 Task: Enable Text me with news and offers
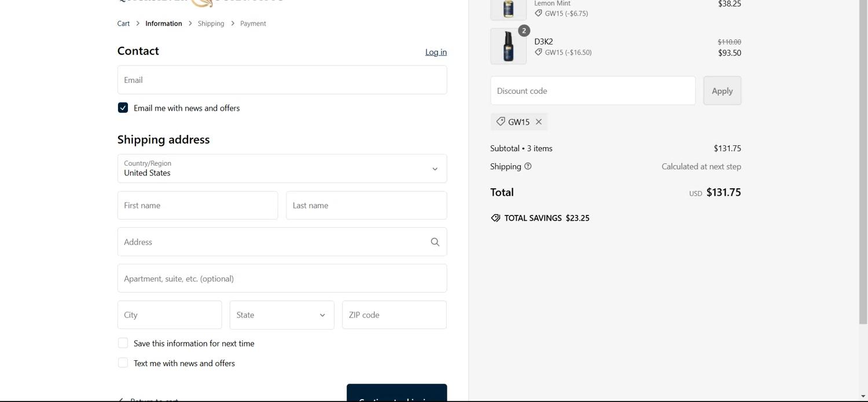123,363
